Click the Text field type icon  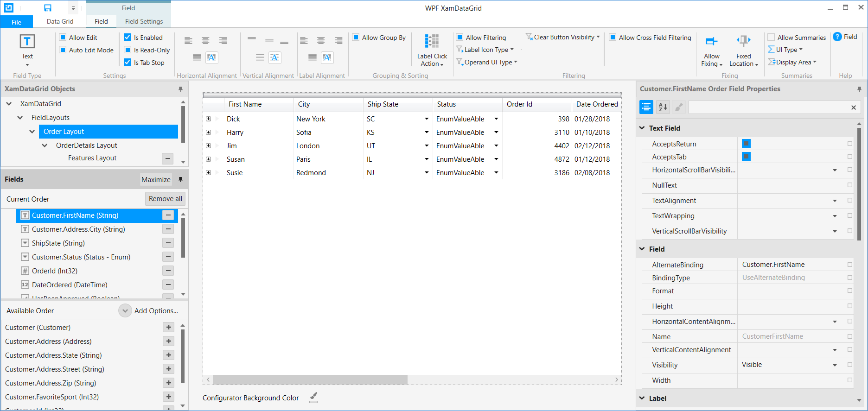27,42
